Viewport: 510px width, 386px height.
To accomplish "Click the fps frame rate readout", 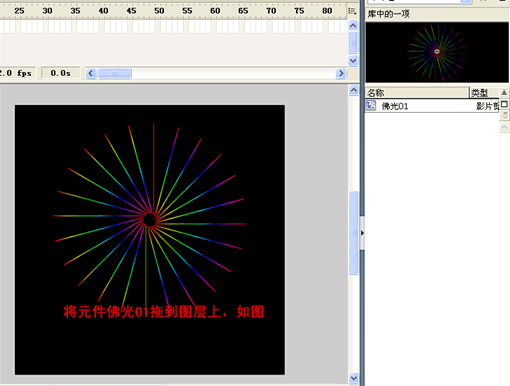I will pyautogui.click(x=16, y=73).
